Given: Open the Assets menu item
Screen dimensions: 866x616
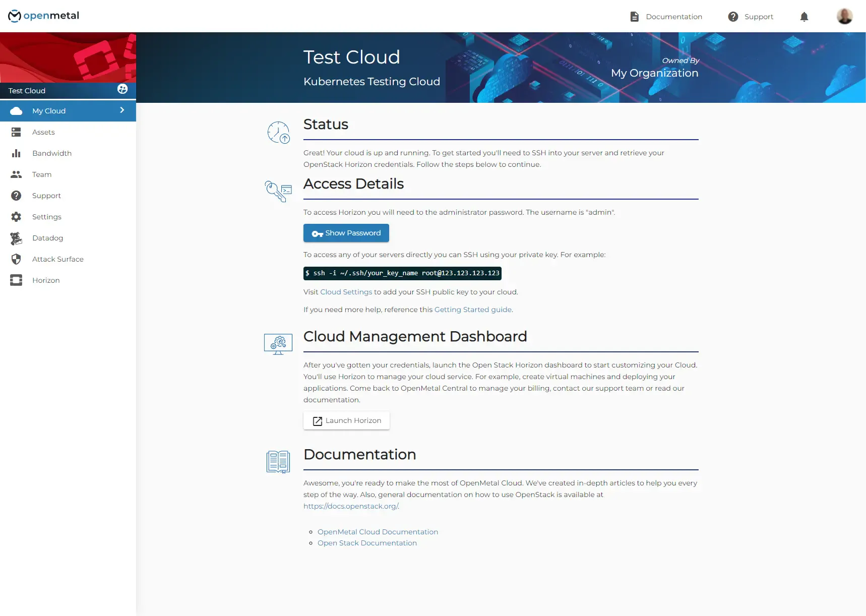Looking at the screenshot, I should click(x=68, y=132).
